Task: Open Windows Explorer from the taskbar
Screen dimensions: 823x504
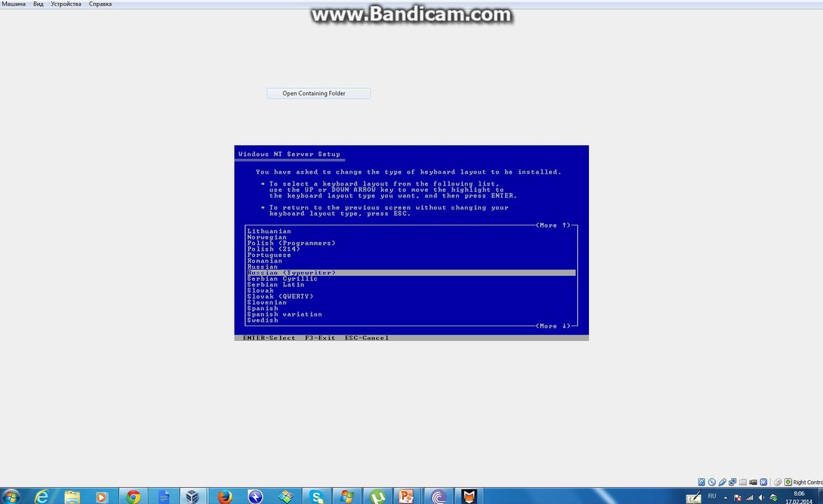Action: point(72,496)
